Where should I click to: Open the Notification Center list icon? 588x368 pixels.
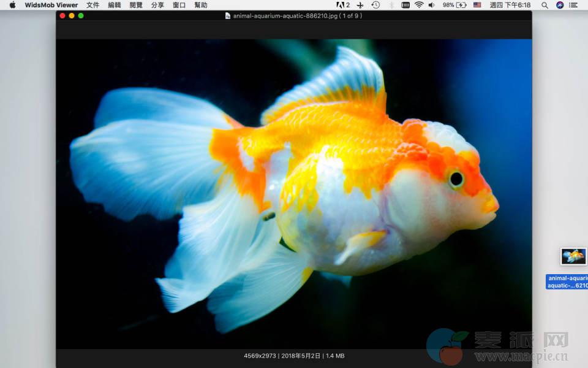(573, 5)
